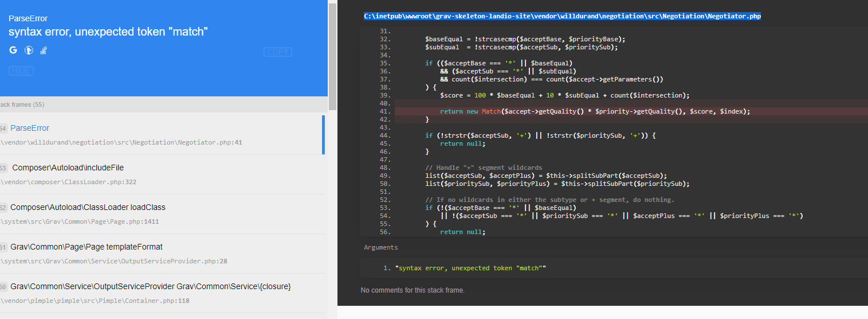Click code line 32 with $baseEqual assignment
Viewport: 868px width, 319px height.
tap(525, 39)
